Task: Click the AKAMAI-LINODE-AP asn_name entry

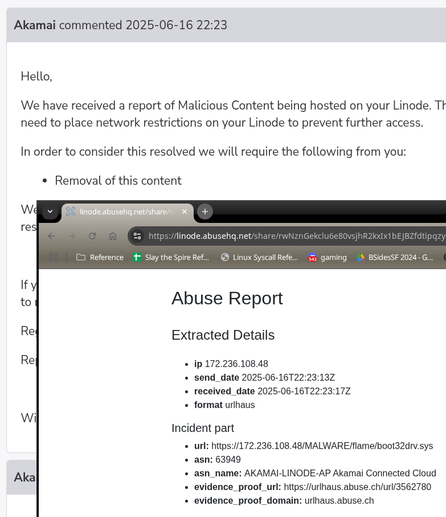Action: click(315, 473)
